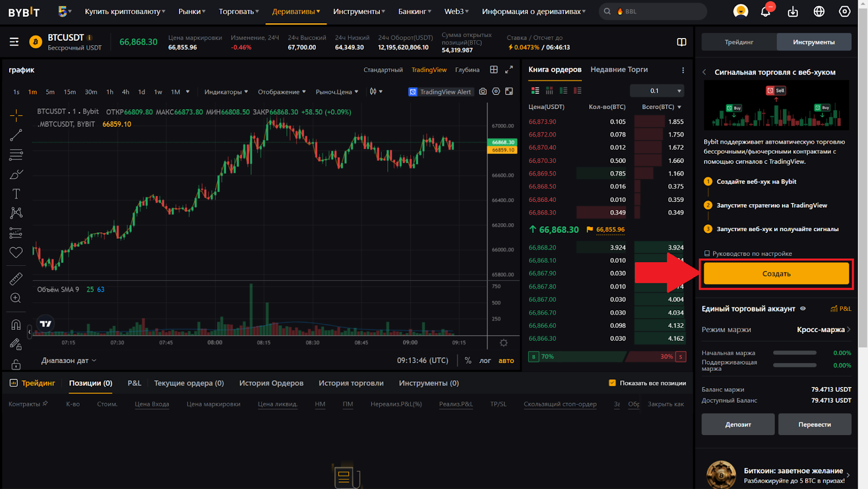Click the heart favorites icon
Viewport: 868px width, 489px height.
click(x=16, y=252)
